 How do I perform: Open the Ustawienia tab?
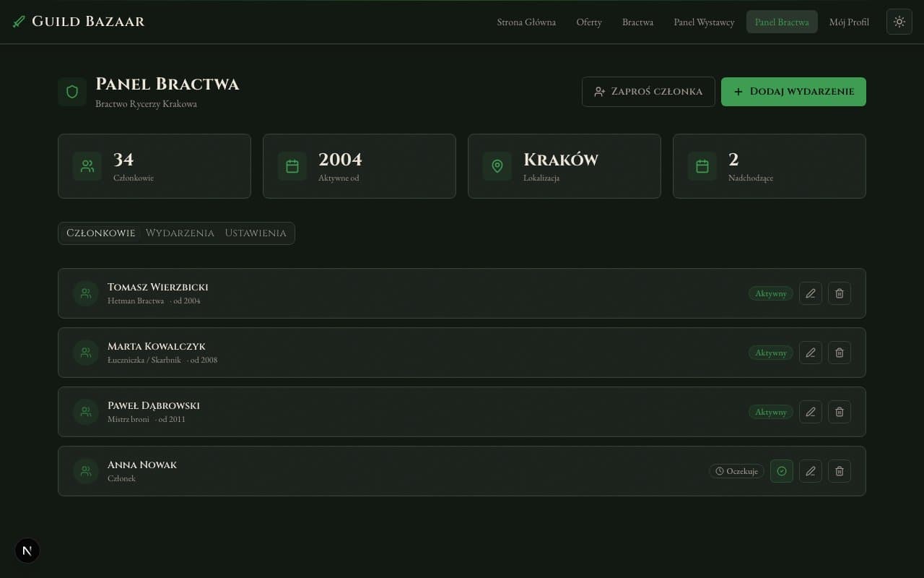[x=256, y=233]
